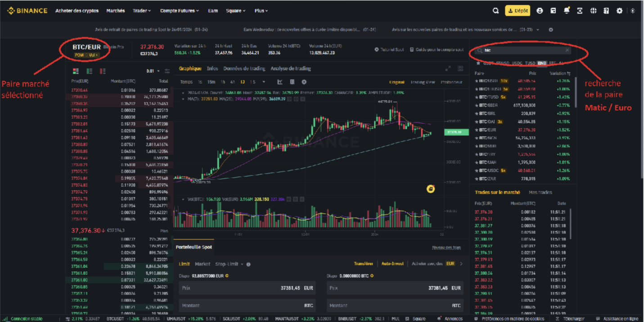This screenshot has height=322, width=644.
Task: Switch to Mes trades tab
Action: pyautogui.click(x=540, y=192)
